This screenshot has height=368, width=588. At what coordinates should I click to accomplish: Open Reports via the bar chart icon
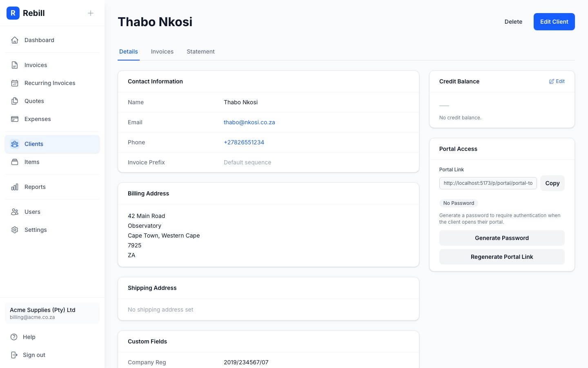coord(15,187)
